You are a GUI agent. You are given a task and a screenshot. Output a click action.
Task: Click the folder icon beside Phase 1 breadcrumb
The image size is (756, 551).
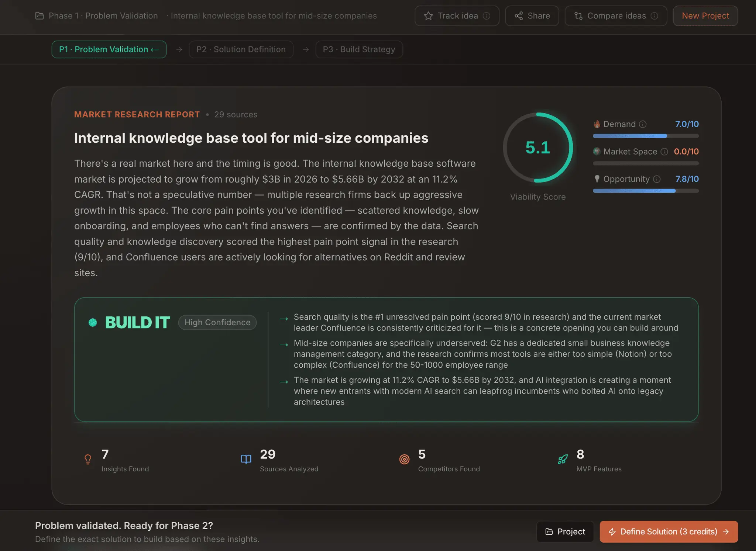(39, 16)
